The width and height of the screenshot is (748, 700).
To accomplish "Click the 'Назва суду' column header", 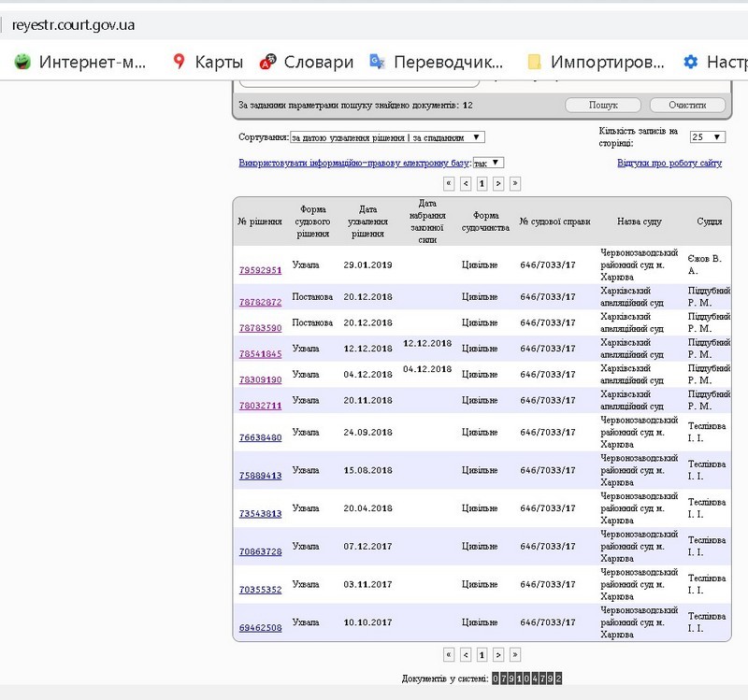I will [x=640, y=221].
